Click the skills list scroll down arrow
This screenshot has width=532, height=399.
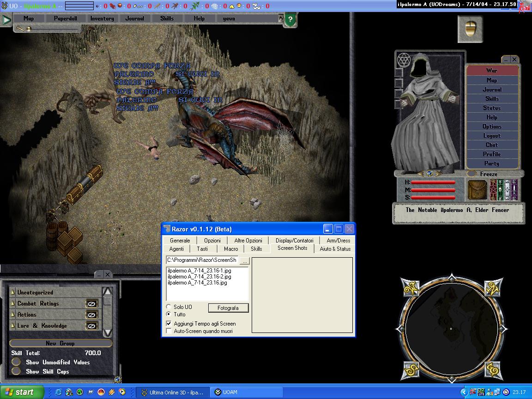108,332
